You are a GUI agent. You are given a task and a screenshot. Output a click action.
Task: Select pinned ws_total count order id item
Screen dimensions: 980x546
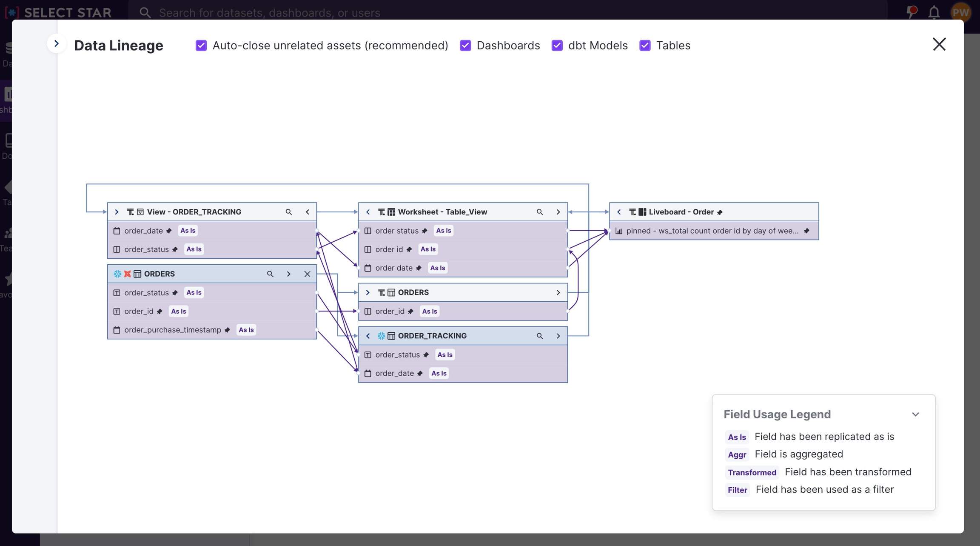(x=712, y=231)
